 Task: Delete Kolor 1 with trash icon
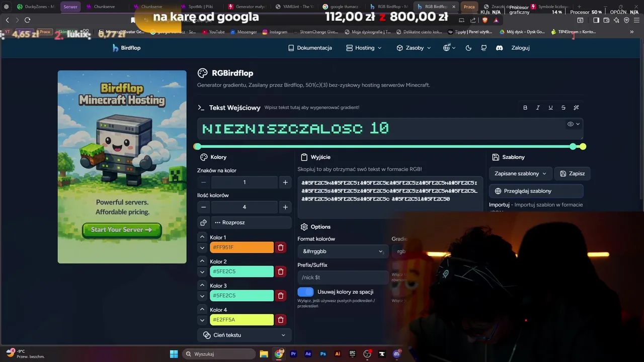click(281, 247)
